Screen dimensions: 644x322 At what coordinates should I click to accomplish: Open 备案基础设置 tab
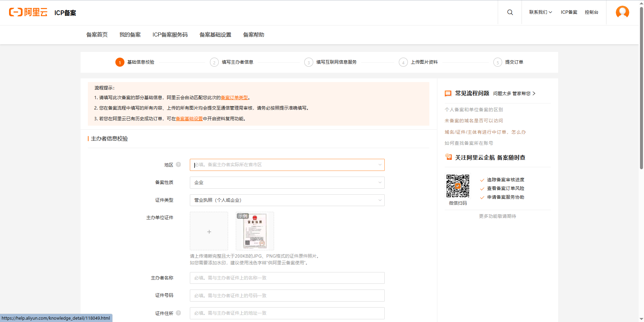pyautogui.click(x=215, y=35)
